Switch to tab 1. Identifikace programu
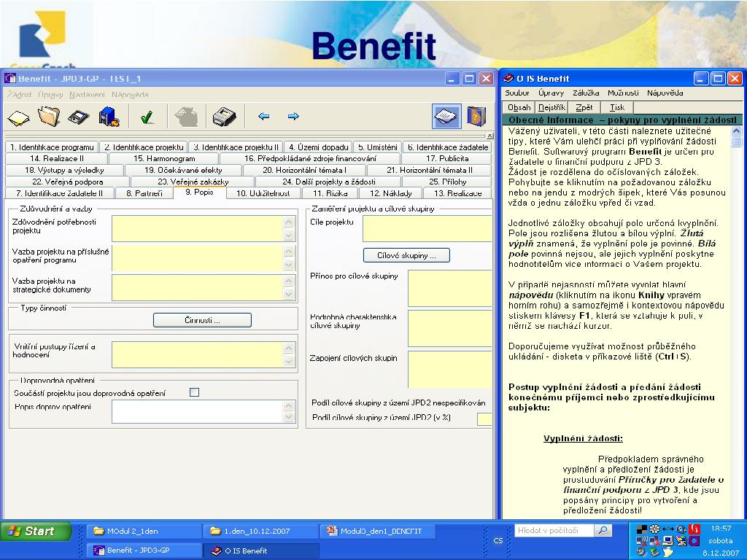This screenshot has height=560, width=747. pos(52,147)
